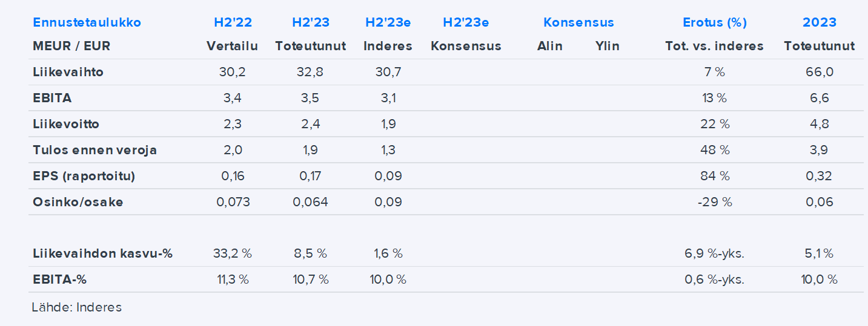Select the 2023 column header
868x326 pixels.
click(x=819, y=22)
